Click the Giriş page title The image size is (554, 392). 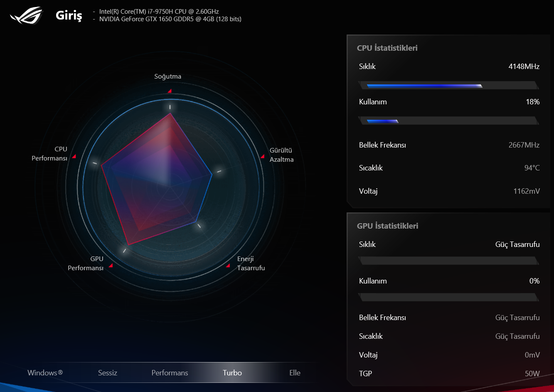[x=69, y=16]
